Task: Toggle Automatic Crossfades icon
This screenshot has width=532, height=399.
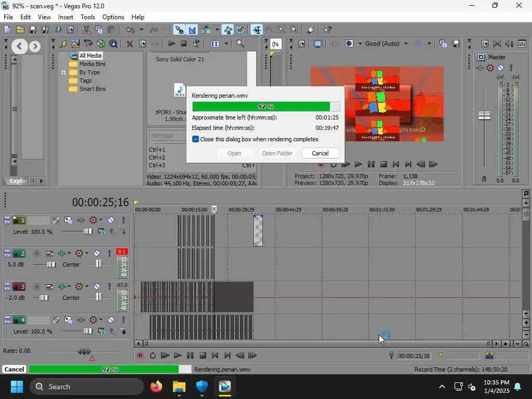Action: (x=192, y=30)
